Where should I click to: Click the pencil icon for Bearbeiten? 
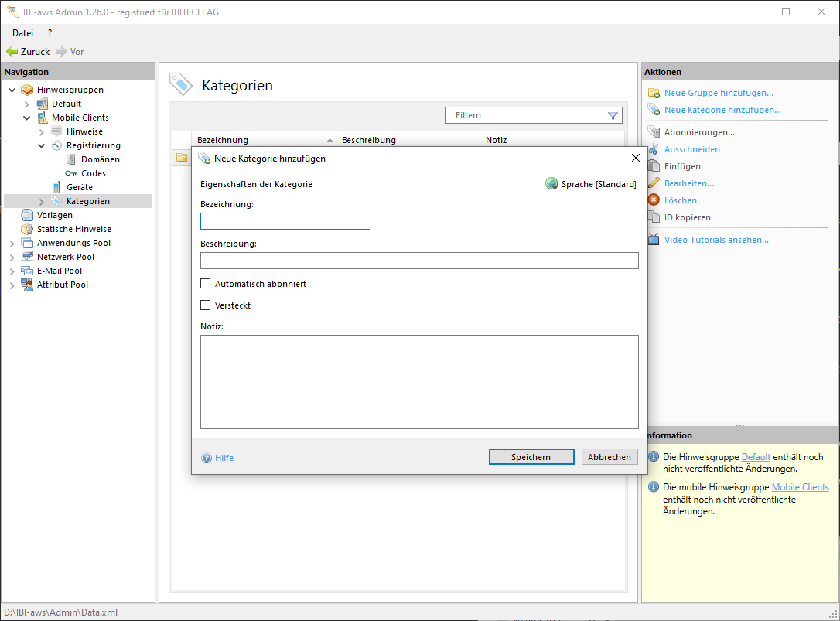(654, 183)
